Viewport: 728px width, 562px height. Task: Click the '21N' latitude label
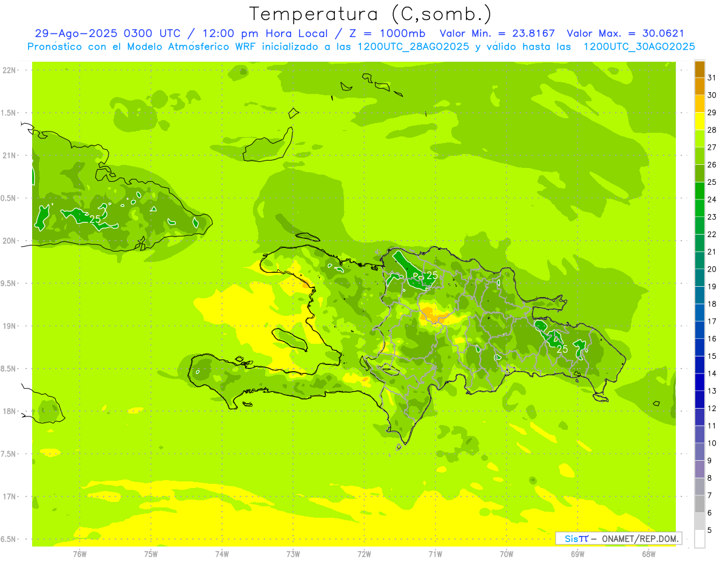coord(8,155)
